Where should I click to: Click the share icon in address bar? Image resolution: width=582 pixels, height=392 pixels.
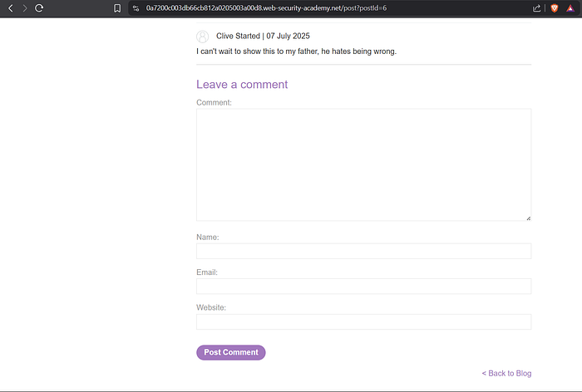point(536,8)
